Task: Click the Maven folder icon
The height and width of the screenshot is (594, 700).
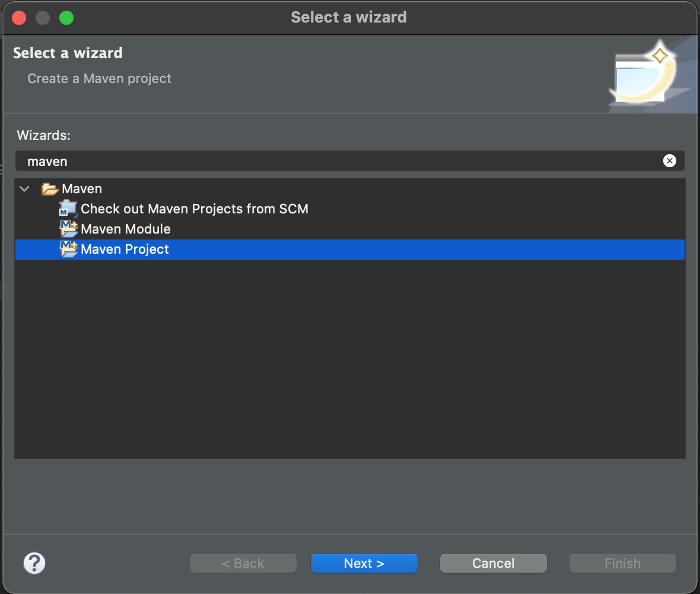Action: click(50, 189)
